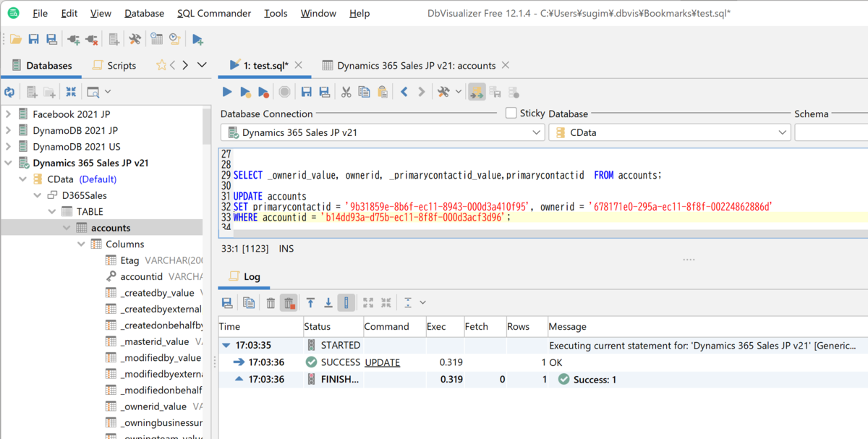Click the Stop execution icon
868x439 pixels.
[285, 92]
